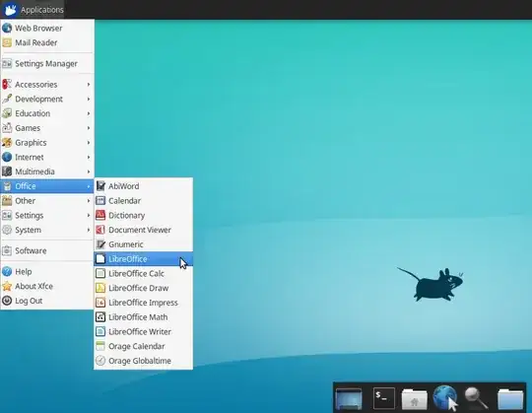The image size is (532, 413).
Task: Select the Multimedia category label
Action: (34, 172)
